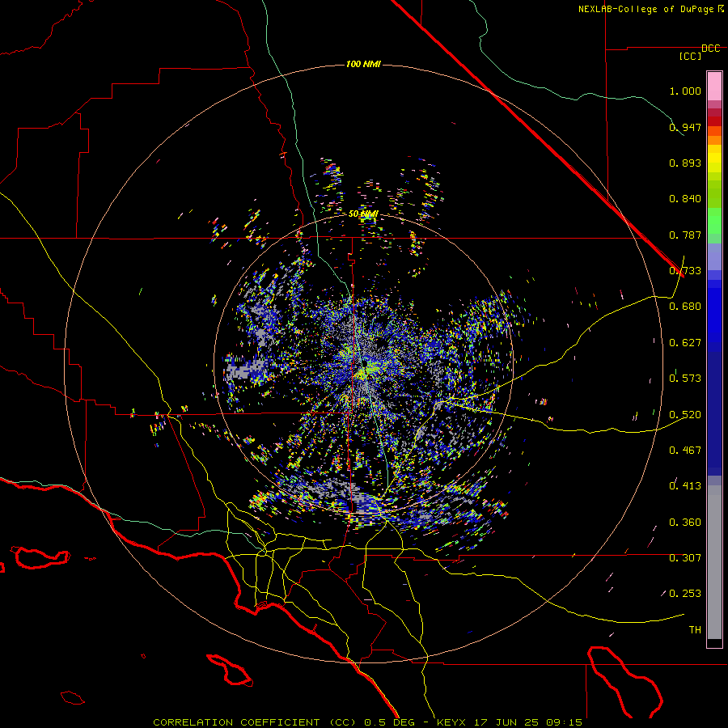728x728 pixels.
Task: Click the 0.413 legend value
Action: click(x=685, y=486)
